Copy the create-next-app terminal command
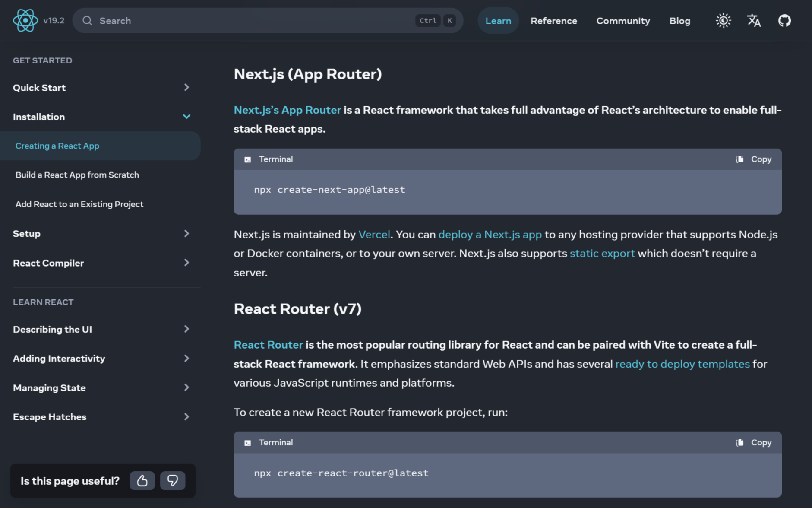 coord(754,159)
